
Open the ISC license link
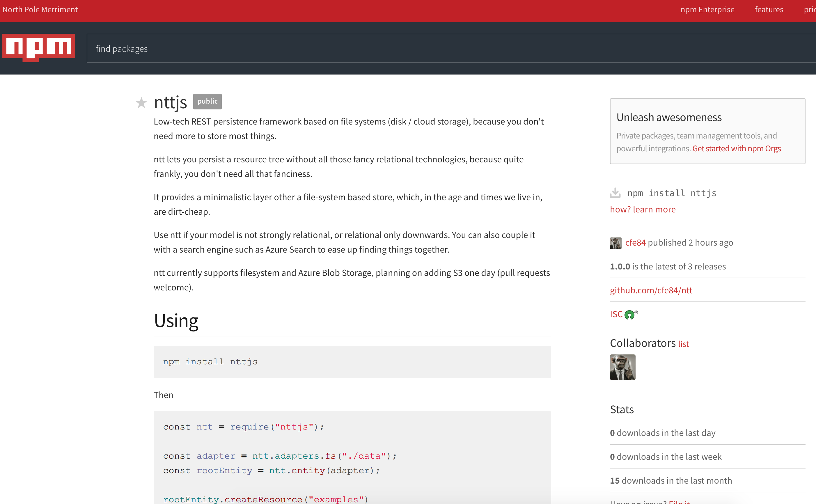[x=616, y=314]
